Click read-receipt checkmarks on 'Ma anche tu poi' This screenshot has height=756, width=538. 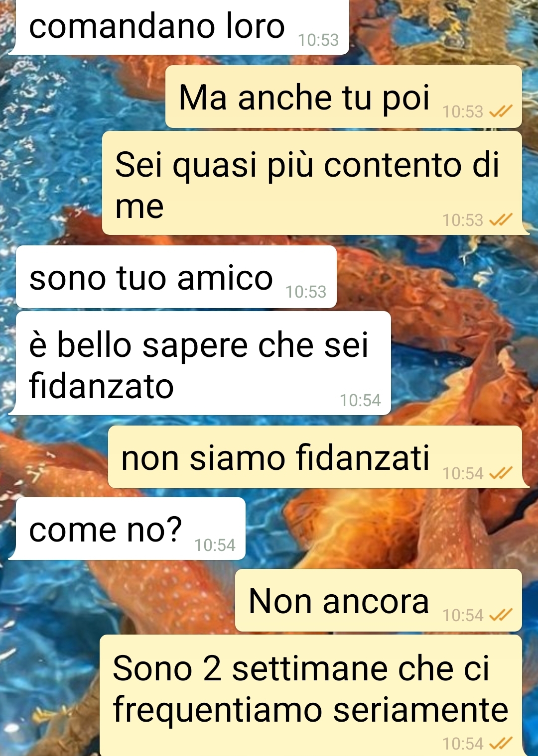(x=501, y=112)
